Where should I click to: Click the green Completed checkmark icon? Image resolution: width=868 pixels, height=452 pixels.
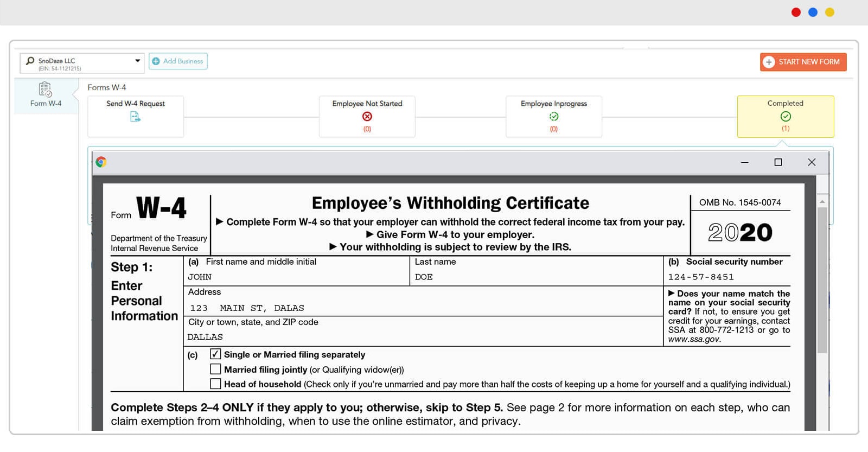785,116
